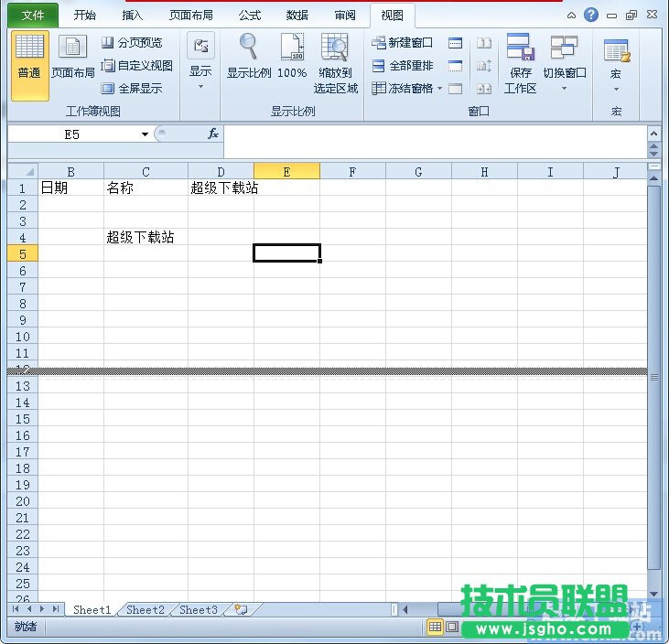Click View Side by Side icon
The image size is (669, 644).
484,42
